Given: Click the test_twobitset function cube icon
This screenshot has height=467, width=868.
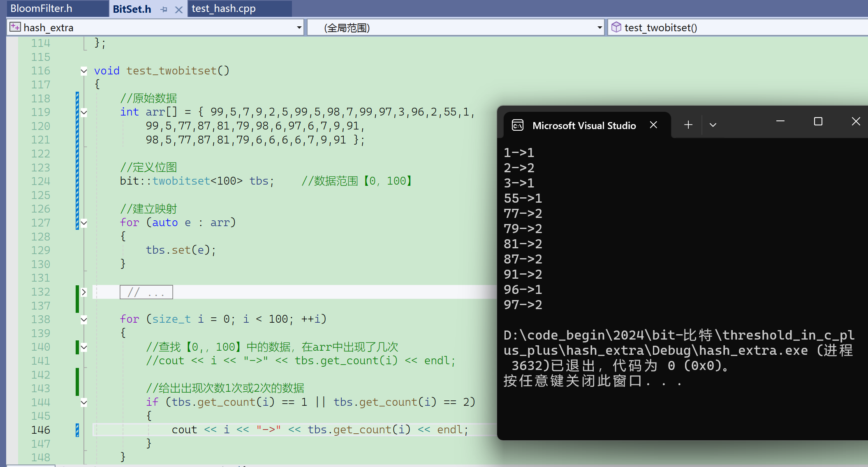Looking at the screenshot, I should 616,27.
